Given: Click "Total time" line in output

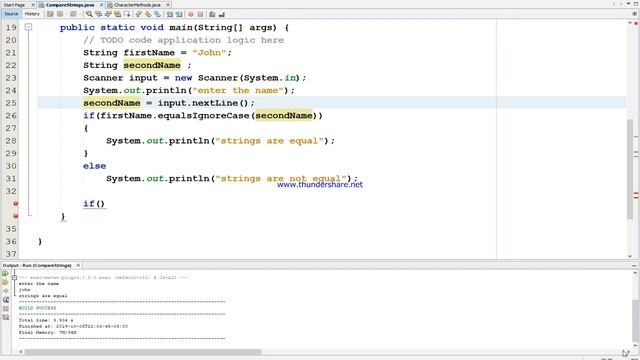Looking at the screenshot, I should coord(46,320).
